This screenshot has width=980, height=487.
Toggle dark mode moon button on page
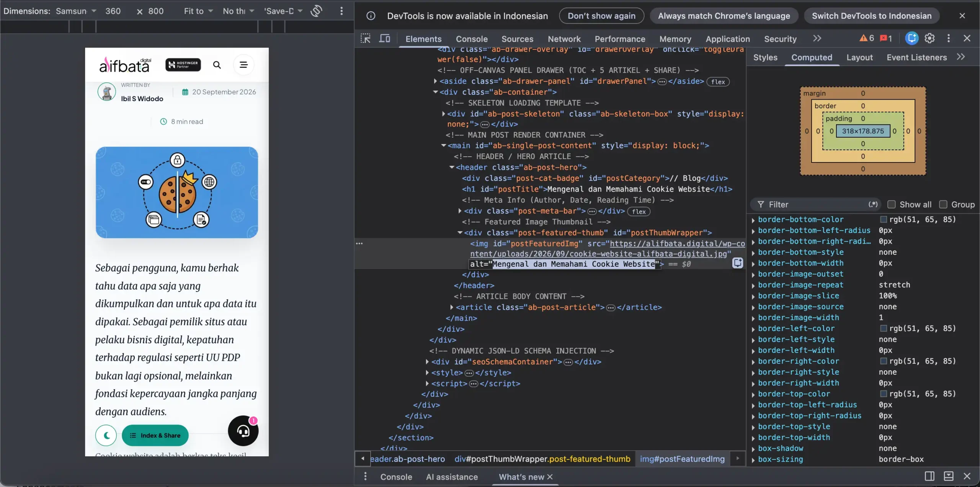coord(106,435)
